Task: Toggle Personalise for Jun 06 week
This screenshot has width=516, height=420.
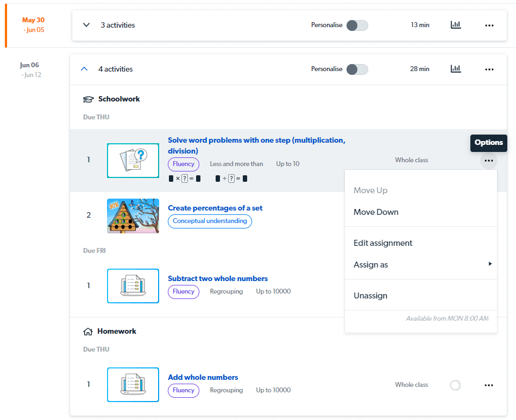Action: (x=357, y=69)
